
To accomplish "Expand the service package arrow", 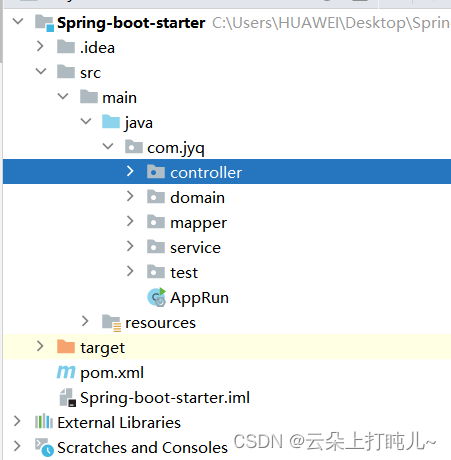I will point(130,246).
